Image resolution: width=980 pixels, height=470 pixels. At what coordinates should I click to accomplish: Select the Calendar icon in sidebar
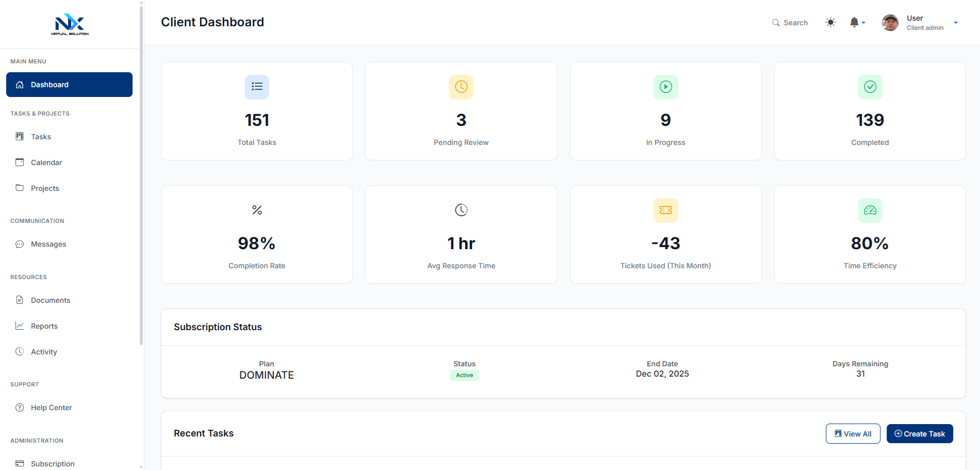20,162
